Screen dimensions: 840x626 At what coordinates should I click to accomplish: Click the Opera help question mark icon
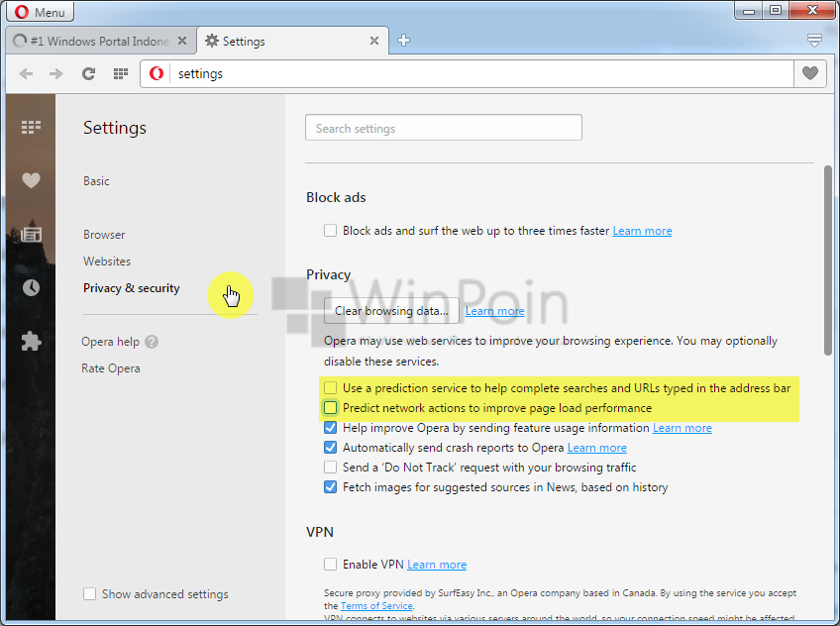coord(152,342)
